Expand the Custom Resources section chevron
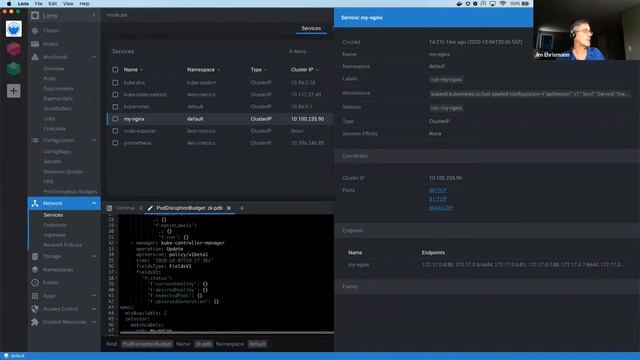This screenshot has height=360, width=640. click(94, 322)
